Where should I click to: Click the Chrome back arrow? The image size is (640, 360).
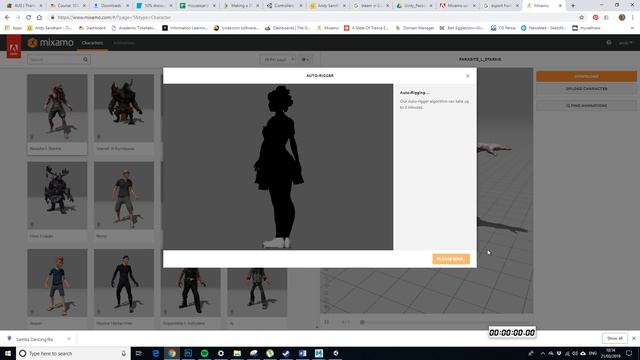coord(7,18)
